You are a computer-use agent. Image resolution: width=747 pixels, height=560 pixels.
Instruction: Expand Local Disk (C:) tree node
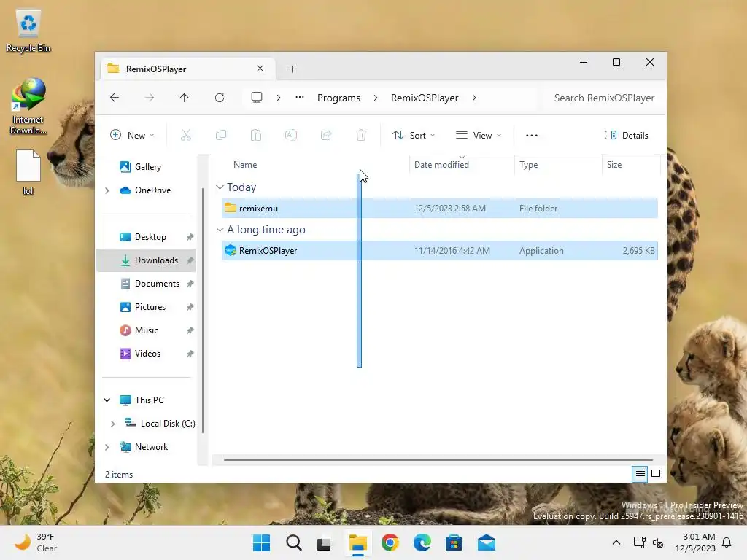(112, 424)
